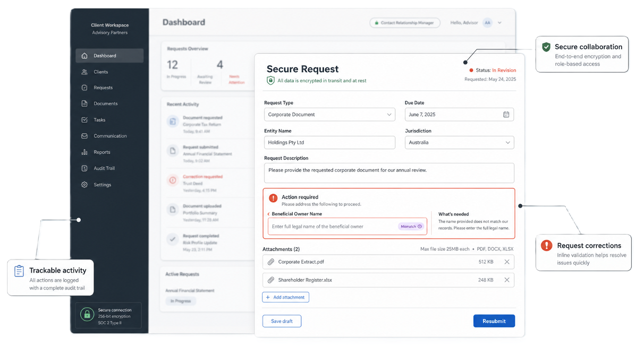Click the Documents file icon in sidebar
This screenshot has width=644, height=346.
84,103
